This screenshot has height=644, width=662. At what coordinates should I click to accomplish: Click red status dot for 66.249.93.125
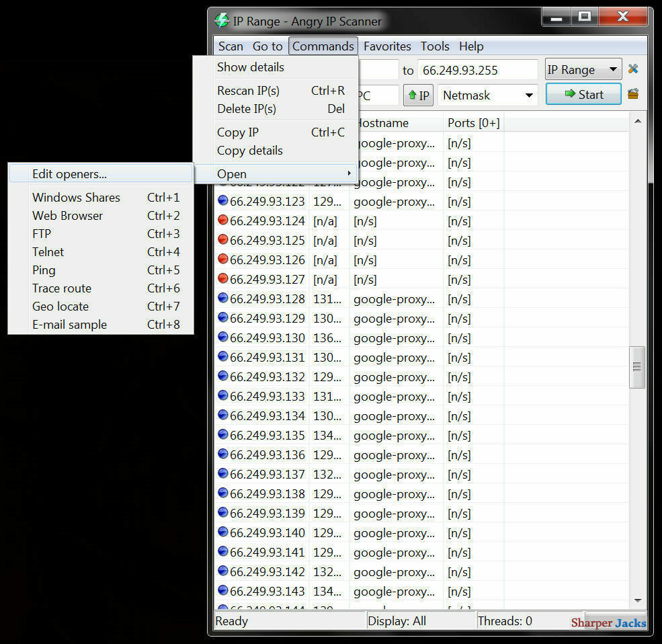223,240
